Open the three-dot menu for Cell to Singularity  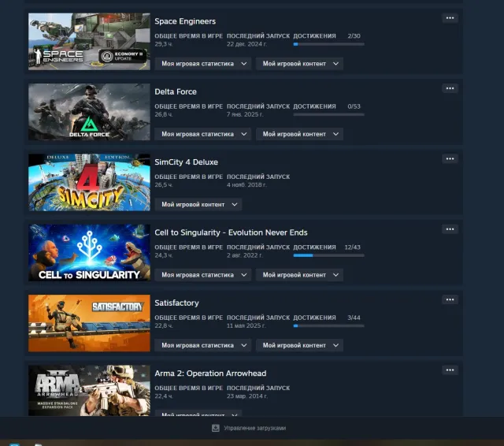pyautogui.click(x=450, y=229)
